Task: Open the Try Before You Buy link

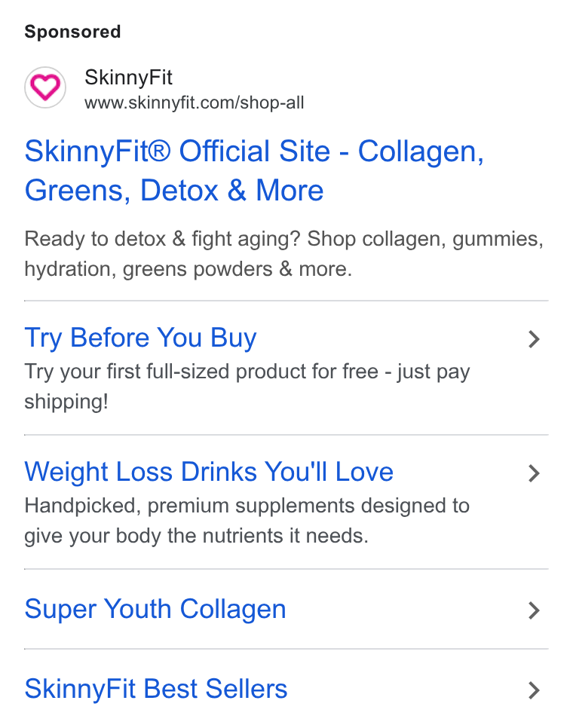Action: pos(140,338)
